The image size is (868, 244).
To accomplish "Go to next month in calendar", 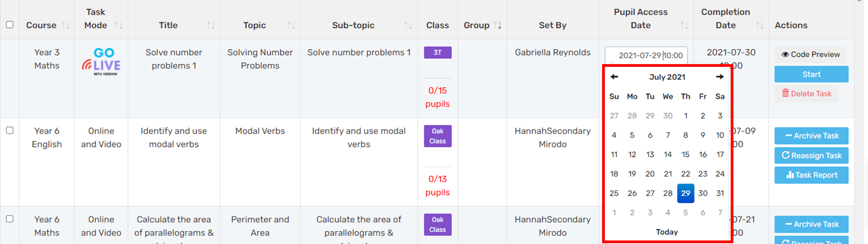I will (x=720, y=77).
